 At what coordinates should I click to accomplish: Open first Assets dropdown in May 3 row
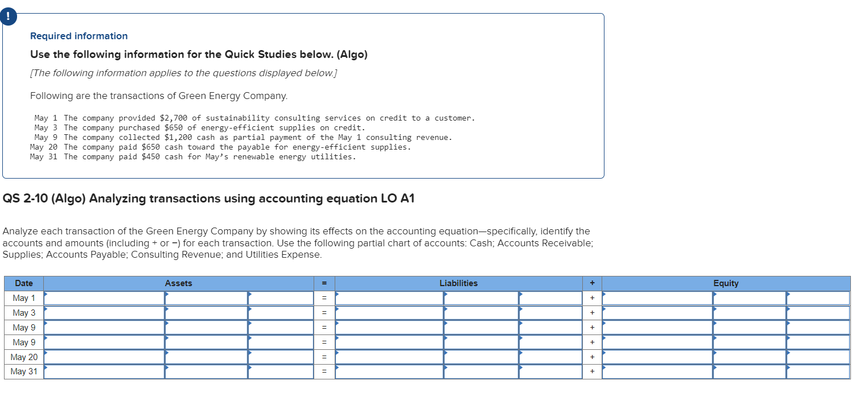pos(104,313)
